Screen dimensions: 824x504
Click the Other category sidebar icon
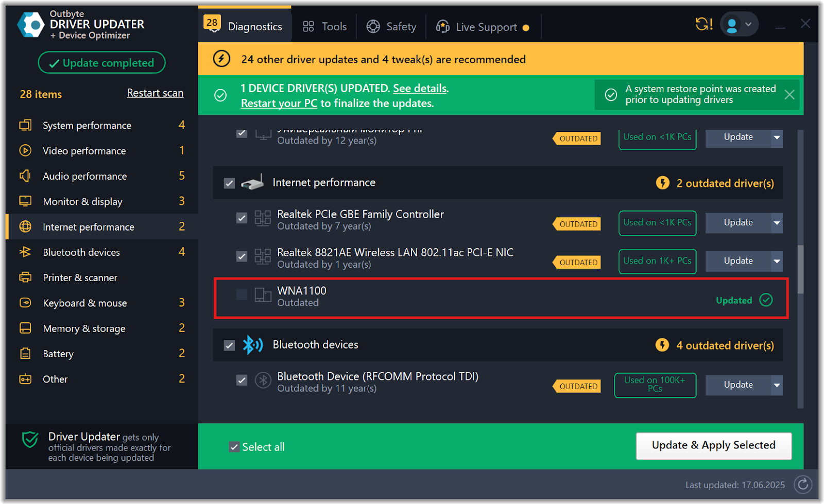[25, 379]
